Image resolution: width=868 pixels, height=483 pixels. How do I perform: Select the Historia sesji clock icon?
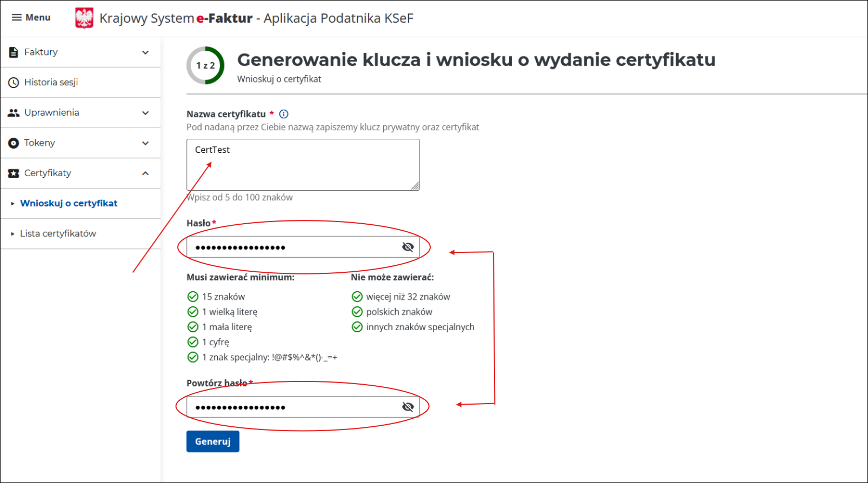[12, 82]
